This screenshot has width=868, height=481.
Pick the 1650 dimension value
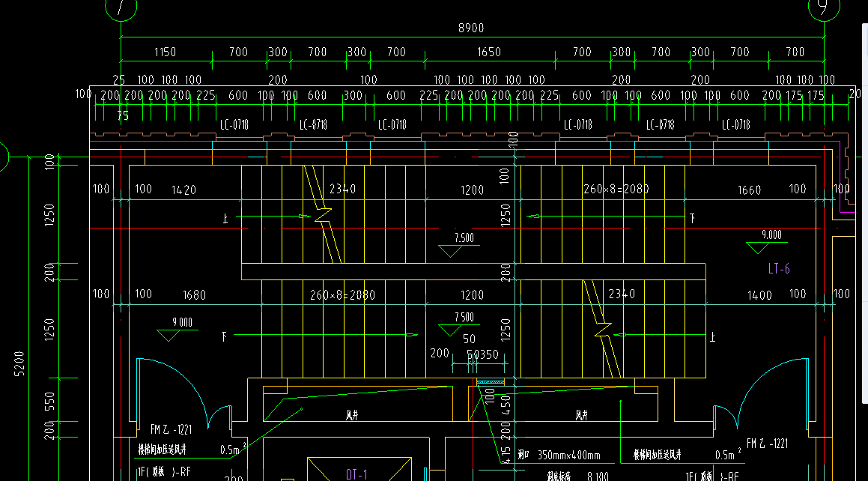[489, 52]
